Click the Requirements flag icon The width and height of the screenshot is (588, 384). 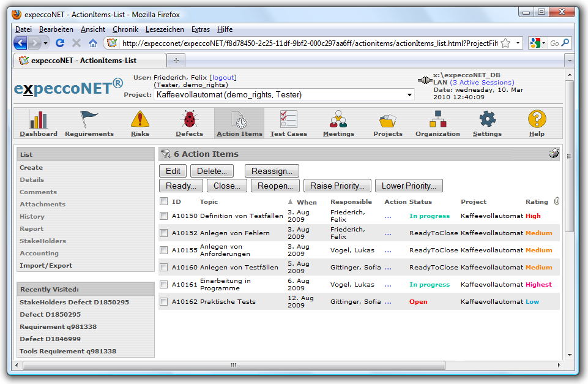click(x=89, y=119)
